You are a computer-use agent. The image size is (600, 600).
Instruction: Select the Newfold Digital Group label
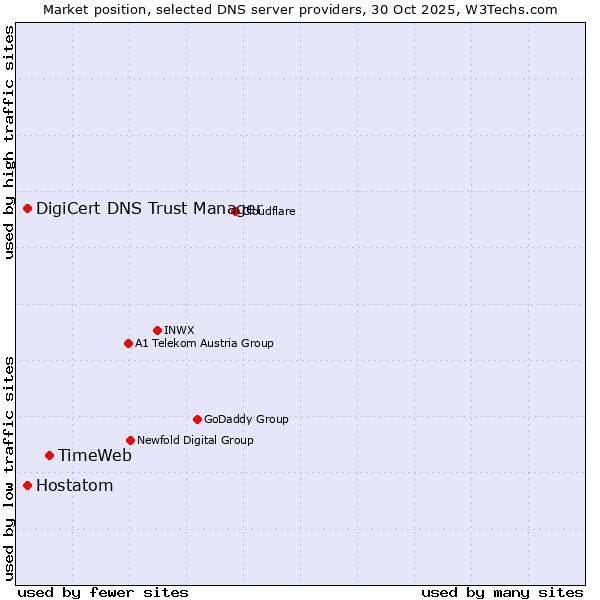[195, 440]
